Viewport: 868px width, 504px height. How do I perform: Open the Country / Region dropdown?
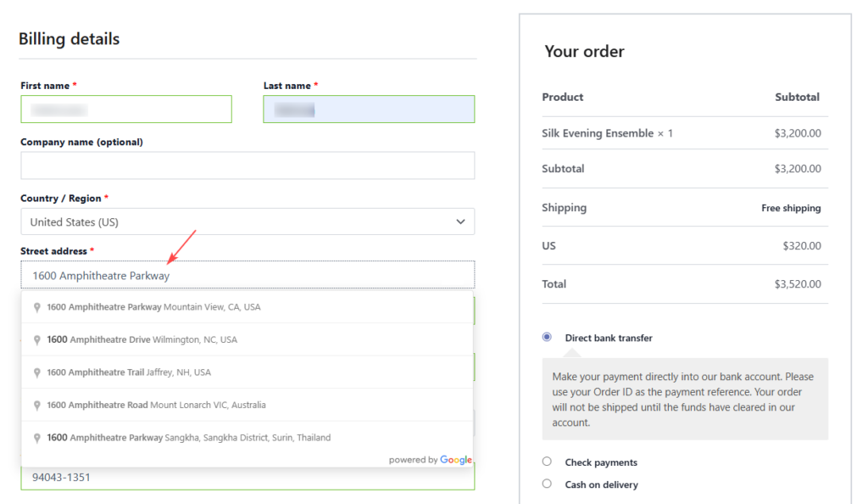tap(247, 222)
